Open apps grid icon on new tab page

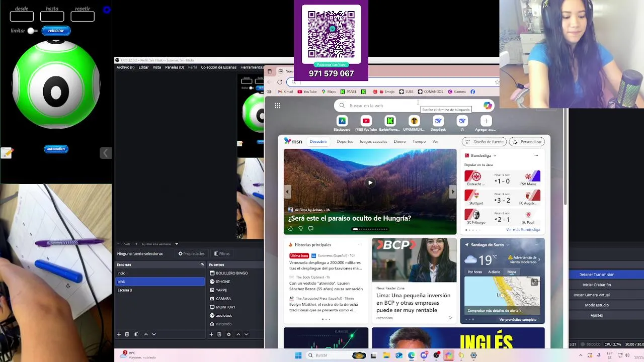coord(277,106)
